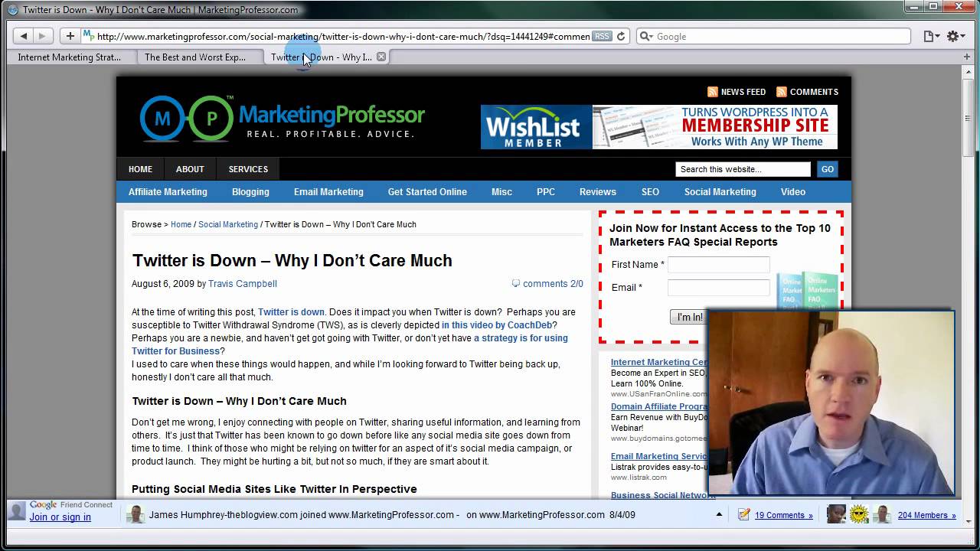The image size is (980, 551).
Task: Follow the 'Twitter is down' link
Action: (x=291, y=311)
